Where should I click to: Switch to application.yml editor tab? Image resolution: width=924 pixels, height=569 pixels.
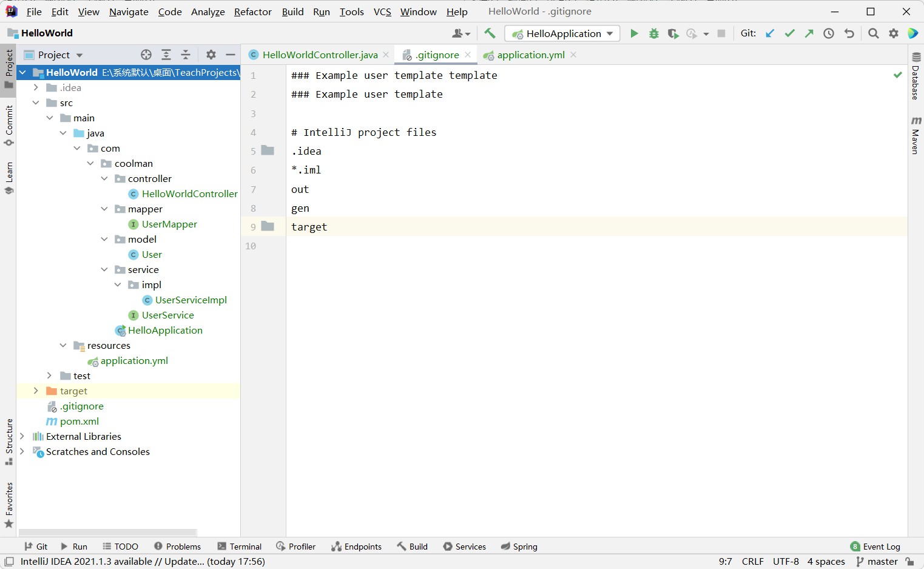(530, 55)
